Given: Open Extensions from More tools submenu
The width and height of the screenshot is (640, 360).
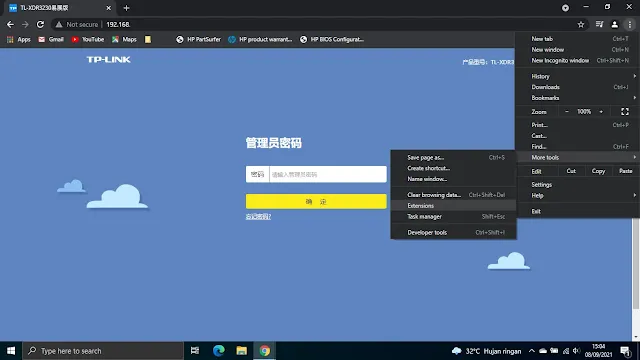Looking at the screenshot, I should (453, 206).
